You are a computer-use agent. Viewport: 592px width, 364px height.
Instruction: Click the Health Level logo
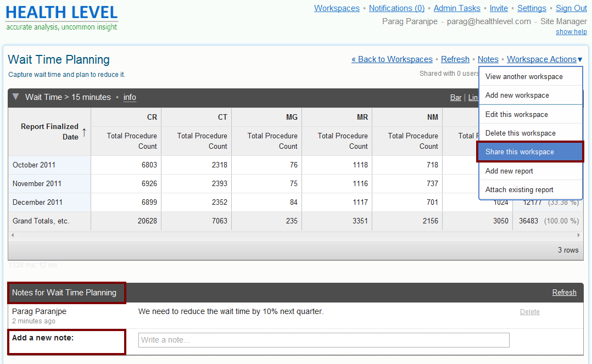[x=62, y=18]
